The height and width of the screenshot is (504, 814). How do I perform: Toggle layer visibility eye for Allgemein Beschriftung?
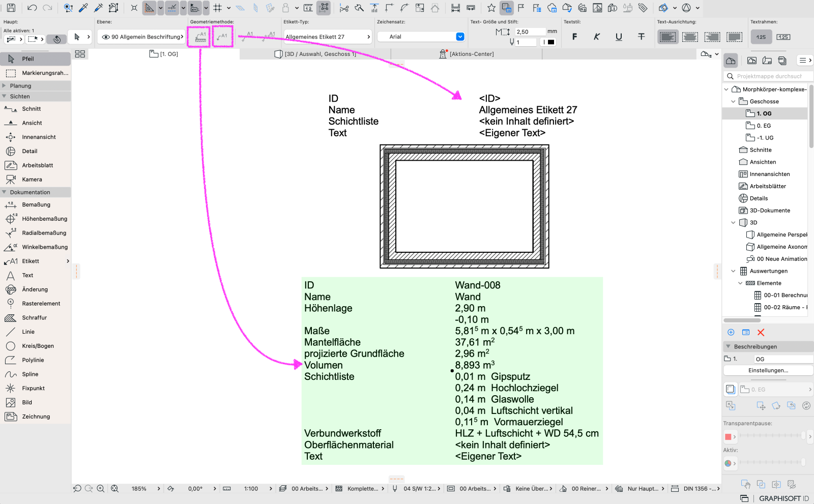[x=106, y=37]
